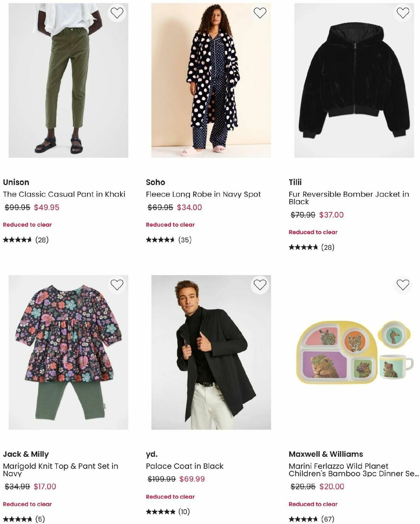
Task: Click the heart on the Tilii bomber jacket
Action: [x=402, y=12]
